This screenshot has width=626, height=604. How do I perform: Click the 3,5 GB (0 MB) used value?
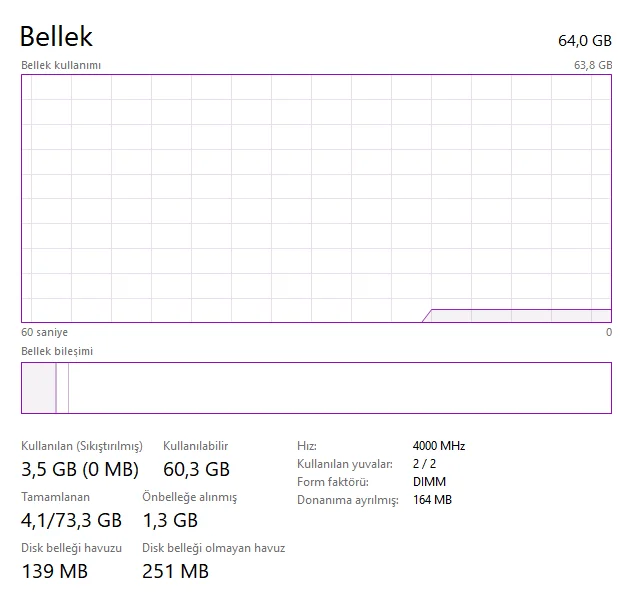[x=80, y=469]
